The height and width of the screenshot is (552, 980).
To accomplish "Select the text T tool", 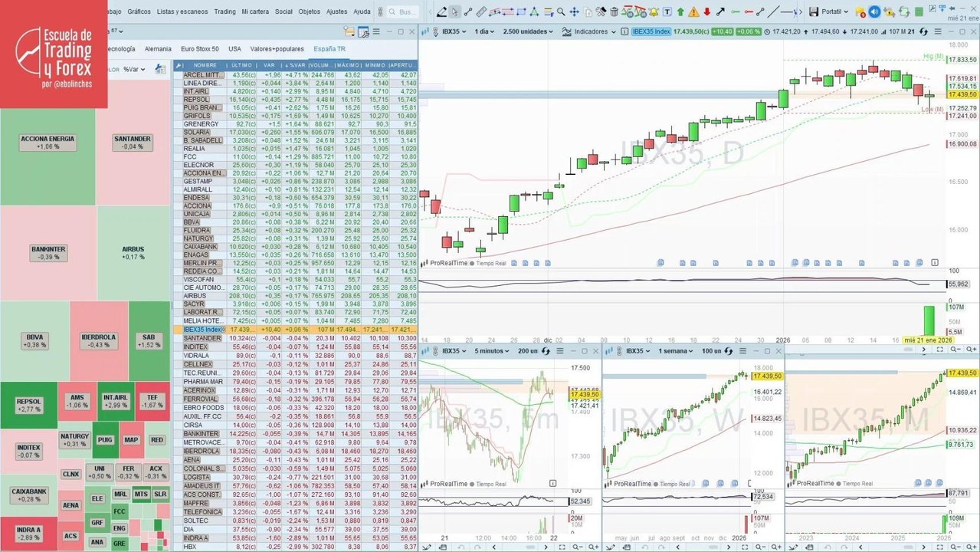I will 667,11.
